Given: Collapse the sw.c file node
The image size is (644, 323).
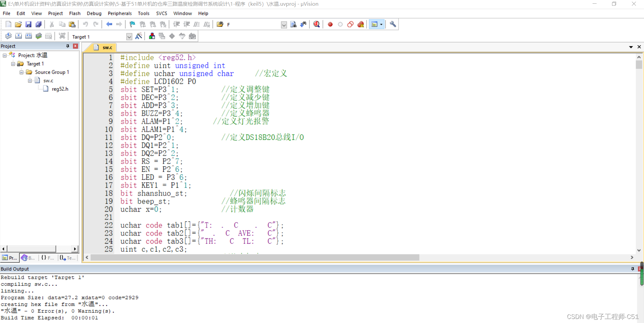Looking at the screenshot, I should pos(30,80).
